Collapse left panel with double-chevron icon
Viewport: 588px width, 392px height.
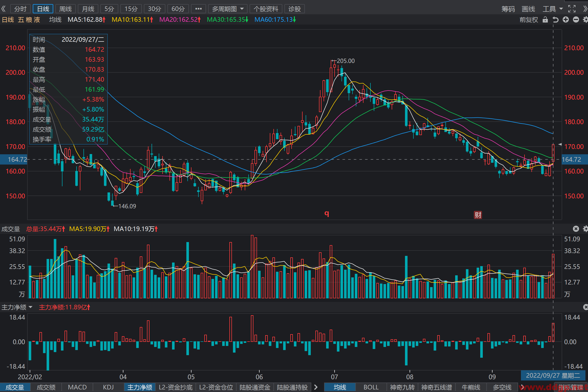click(4, 9)
